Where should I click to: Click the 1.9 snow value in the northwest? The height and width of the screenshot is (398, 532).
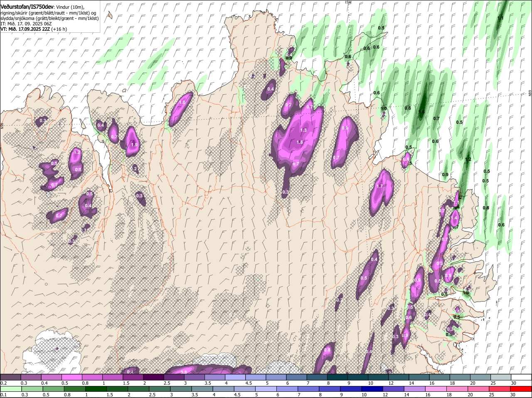tap(134, 145)
